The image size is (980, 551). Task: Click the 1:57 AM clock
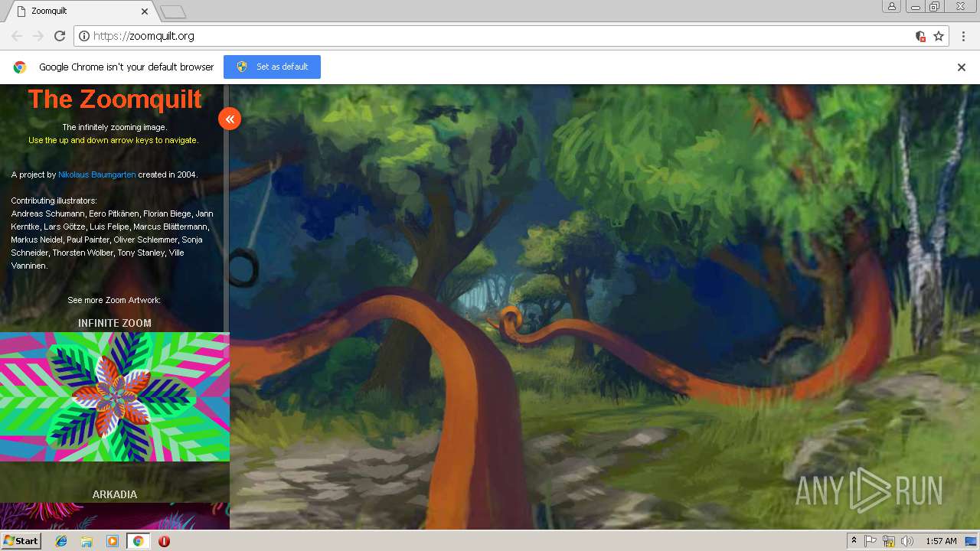(x=941, y=541)
